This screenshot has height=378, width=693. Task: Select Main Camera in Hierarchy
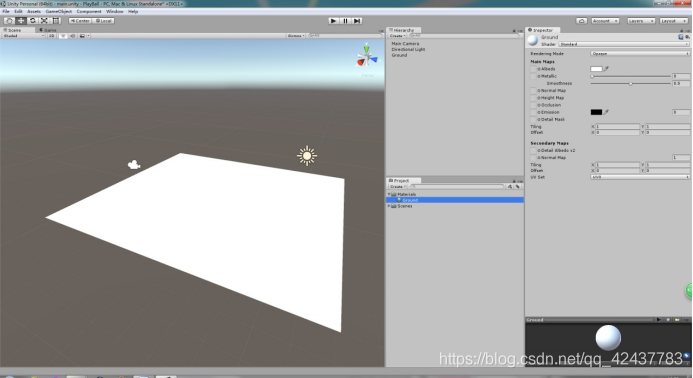coord(405,44)
